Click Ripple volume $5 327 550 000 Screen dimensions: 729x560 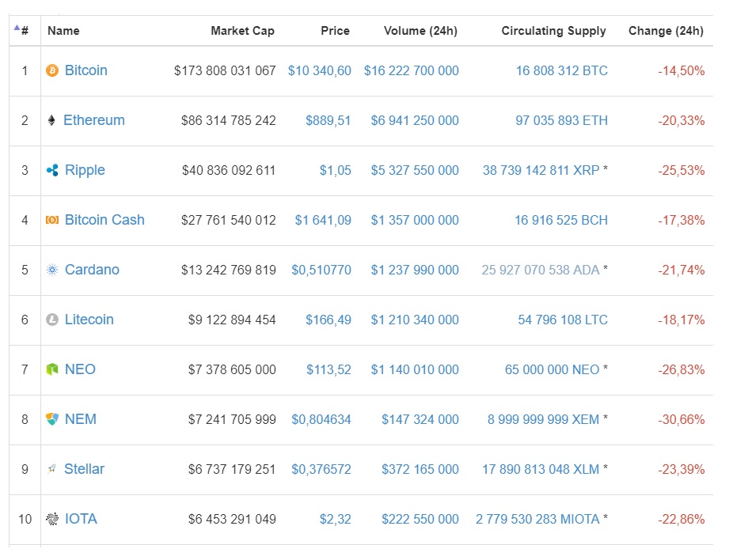(x=415, y=170)
